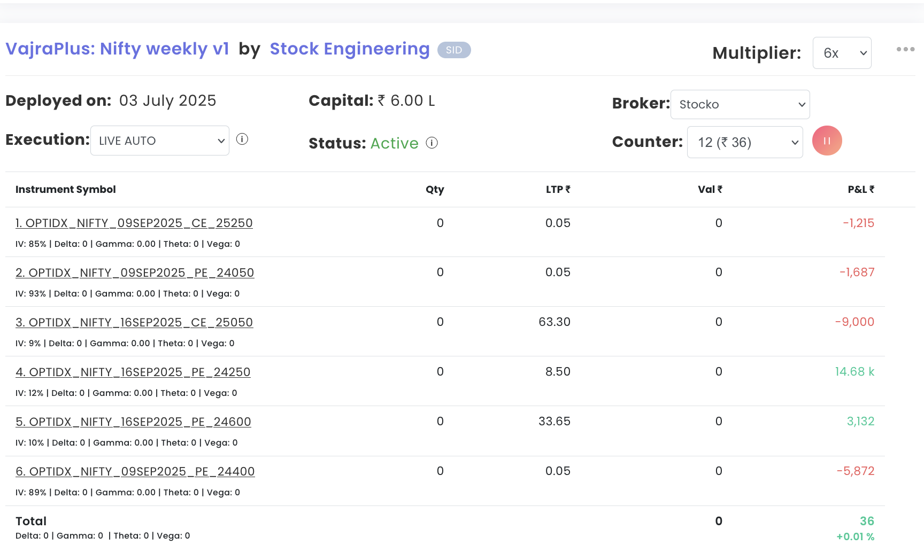
Task: Click the Instrument Symbol column header
Action: pos(65,189)
